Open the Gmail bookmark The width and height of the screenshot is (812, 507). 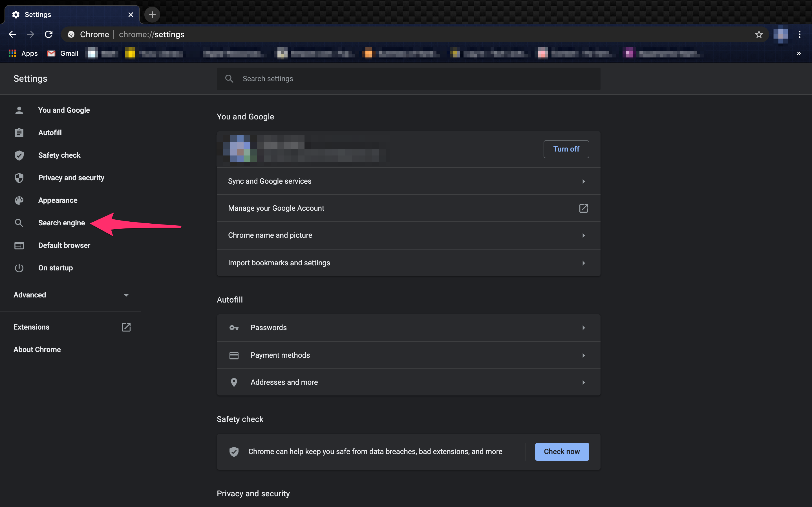coord(63,53)
